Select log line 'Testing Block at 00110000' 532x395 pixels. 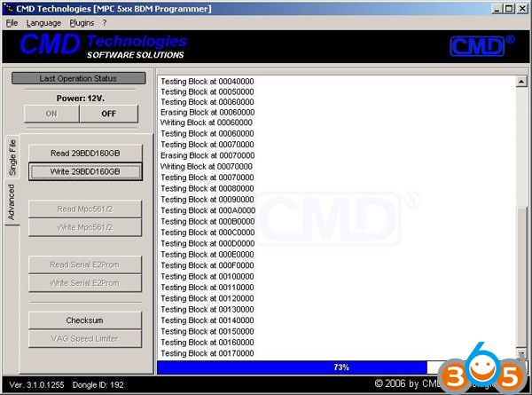click(207, 287)
